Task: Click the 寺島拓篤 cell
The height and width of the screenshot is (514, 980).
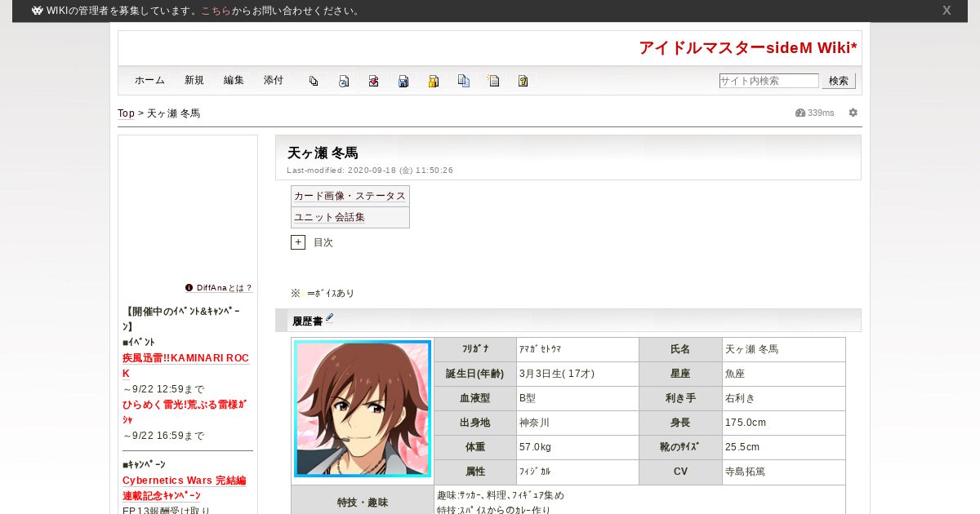Action: (784, 472)
